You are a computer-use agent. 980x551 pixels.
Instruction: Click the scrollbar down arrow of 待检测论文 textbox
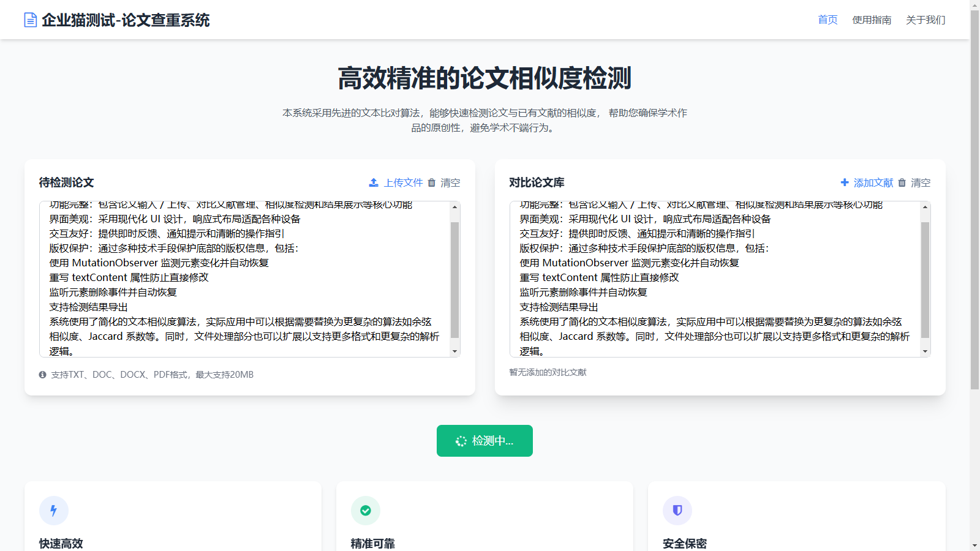click(454, 351)
